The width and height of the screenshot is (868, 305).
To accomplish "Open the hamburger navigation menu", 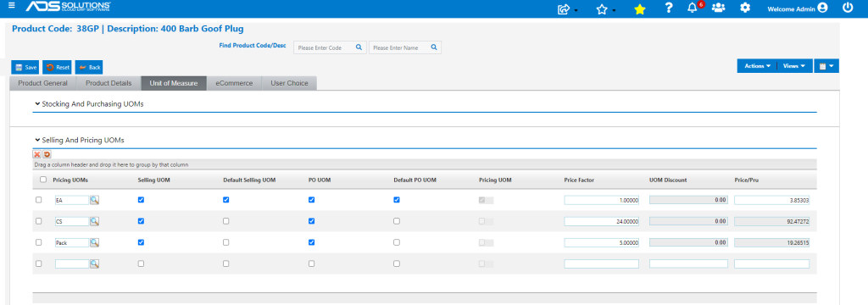I will 12,7.
